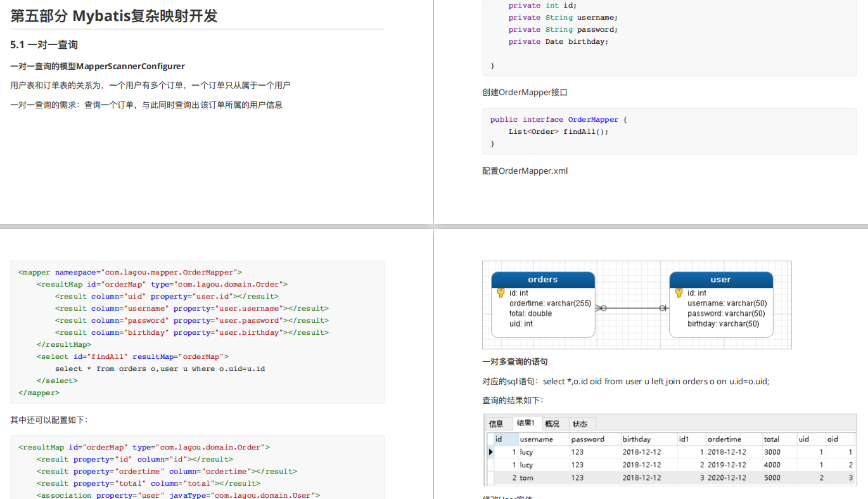Click the association property="user" code line
This screenshot has height=499, width=868.
pos(178,495)
